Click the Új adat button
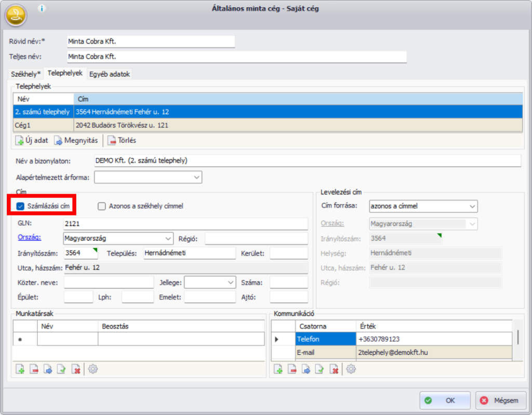Viewport: 532px width, 415px height. pos(32,140)
